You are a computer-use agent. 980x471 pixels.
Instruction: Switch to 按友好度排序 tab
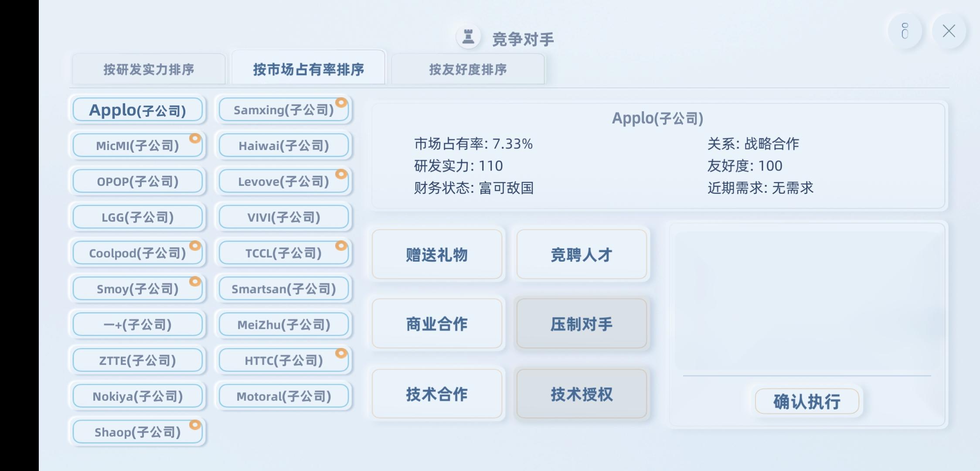(x=468, y=69)
